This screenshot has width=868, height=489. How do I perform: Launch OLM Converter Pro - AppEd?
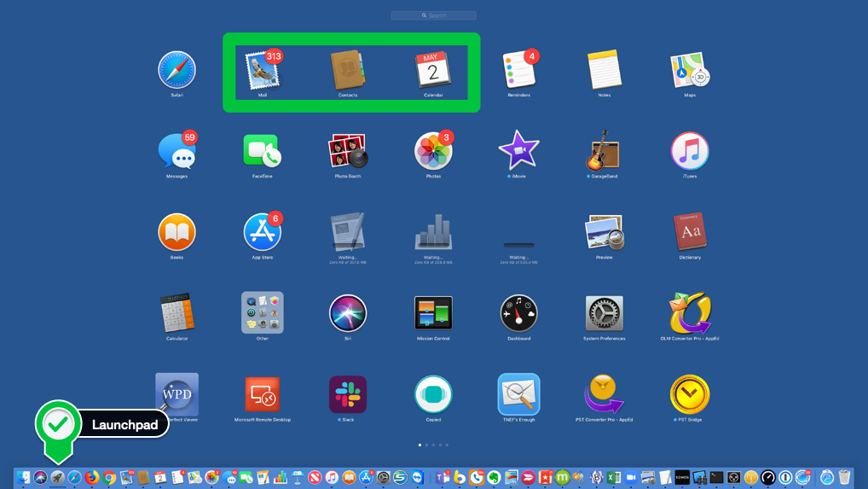coord(690,313)
